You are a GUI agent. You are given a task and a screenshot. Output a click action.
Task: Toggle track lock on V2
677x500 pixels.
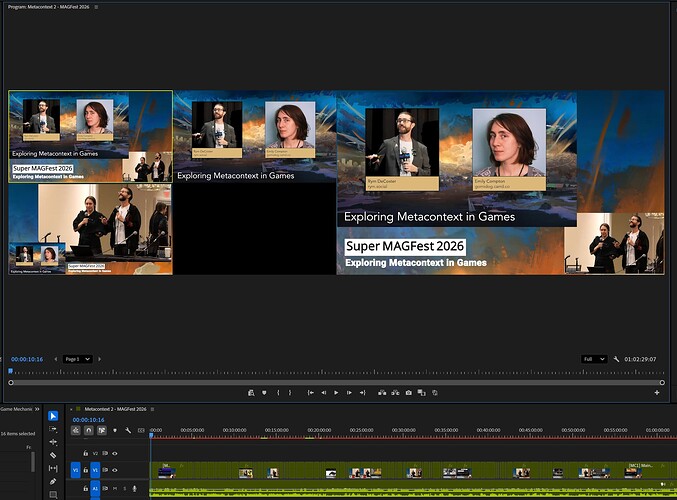[85, 453]
